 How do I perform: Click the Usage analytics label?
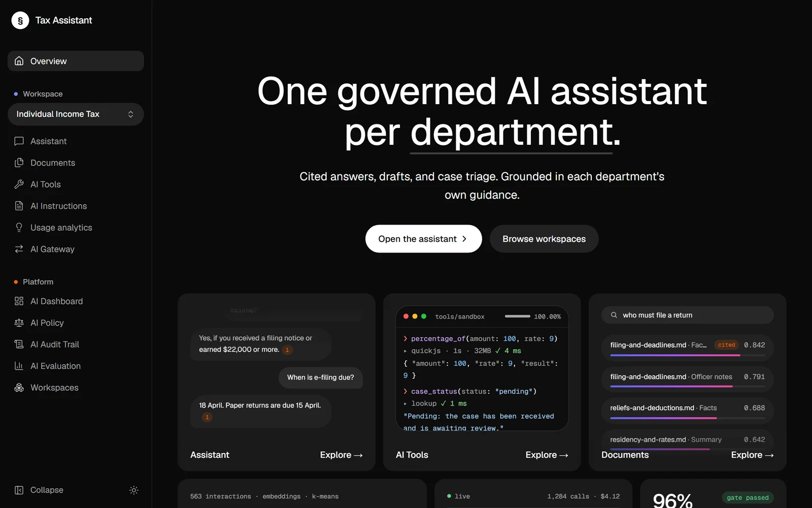61,228
